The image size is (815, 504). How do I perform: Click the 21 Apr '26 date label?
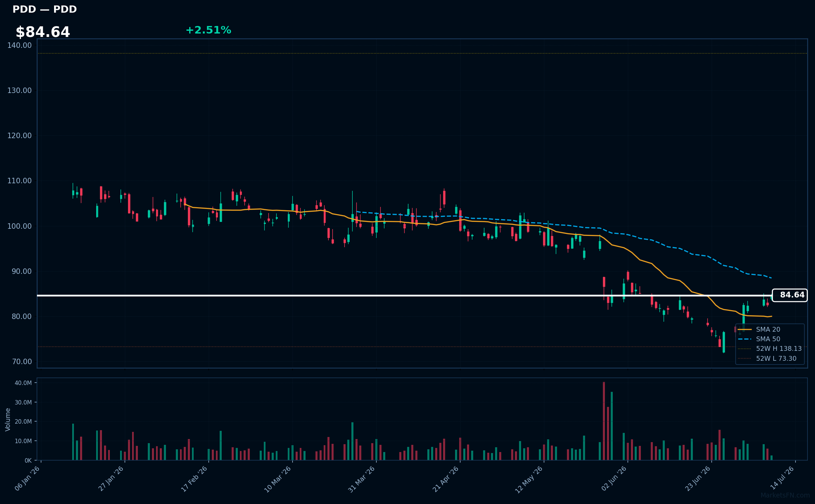pos(445,479)
